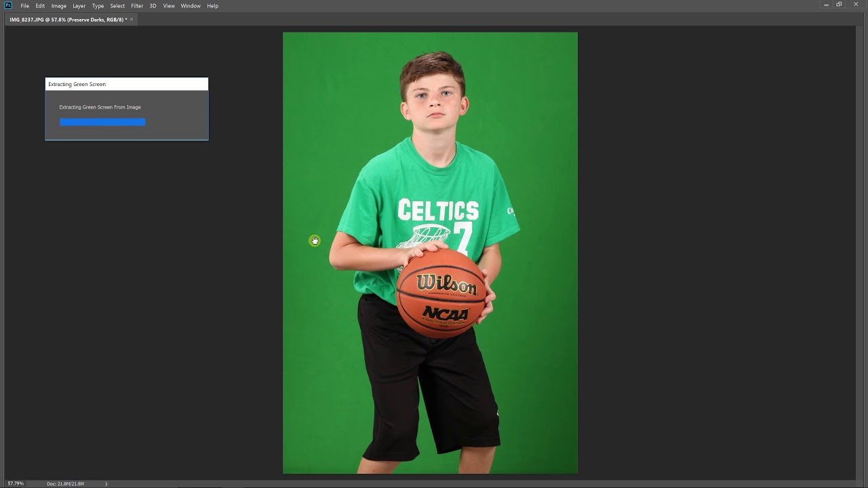Click the extraction progress bar
868x488 pixels.
[102, 122]
